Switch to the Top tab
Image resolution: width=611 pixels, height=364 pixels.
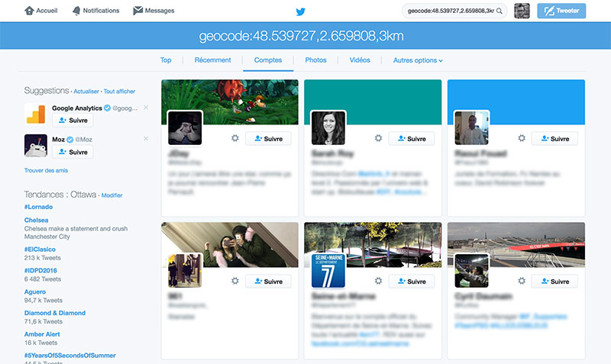pyautogui.click(x=166, y=60)
